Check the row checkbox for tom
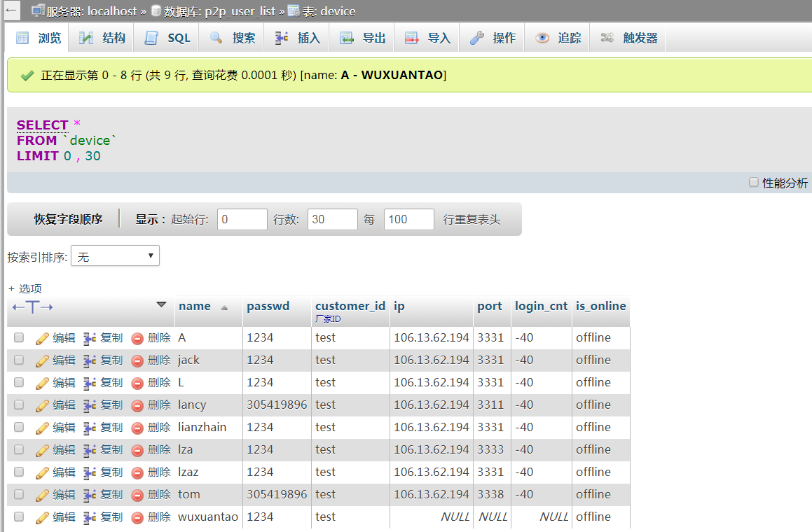Image resolution: width=812 pixels, height=532 pixels. [x=19, y=494]
